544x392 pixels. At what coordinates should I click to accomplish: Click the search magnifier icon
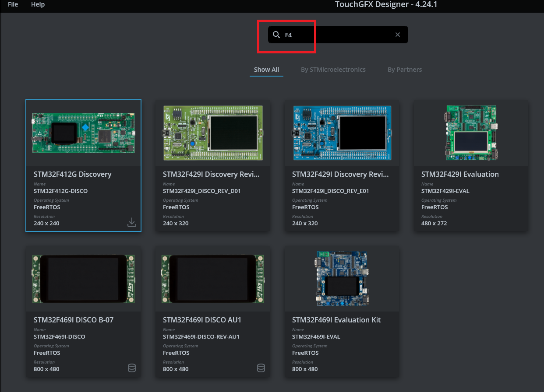276,35
